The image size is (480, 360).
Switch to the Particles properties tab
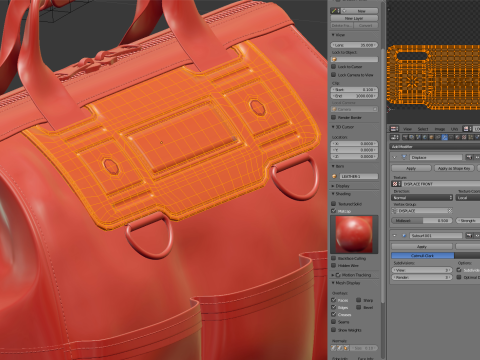point(471,137)
